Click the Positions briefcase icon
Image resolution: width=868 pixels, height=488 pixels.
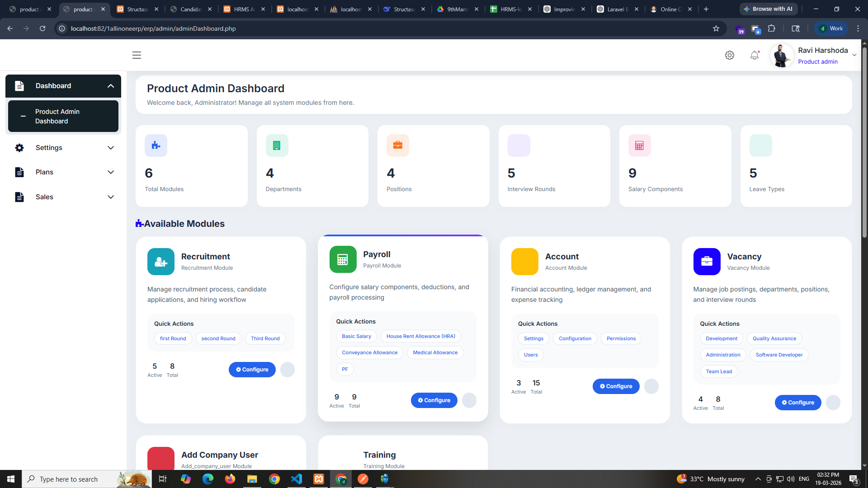pyautogui.click(x=398, y=145)
